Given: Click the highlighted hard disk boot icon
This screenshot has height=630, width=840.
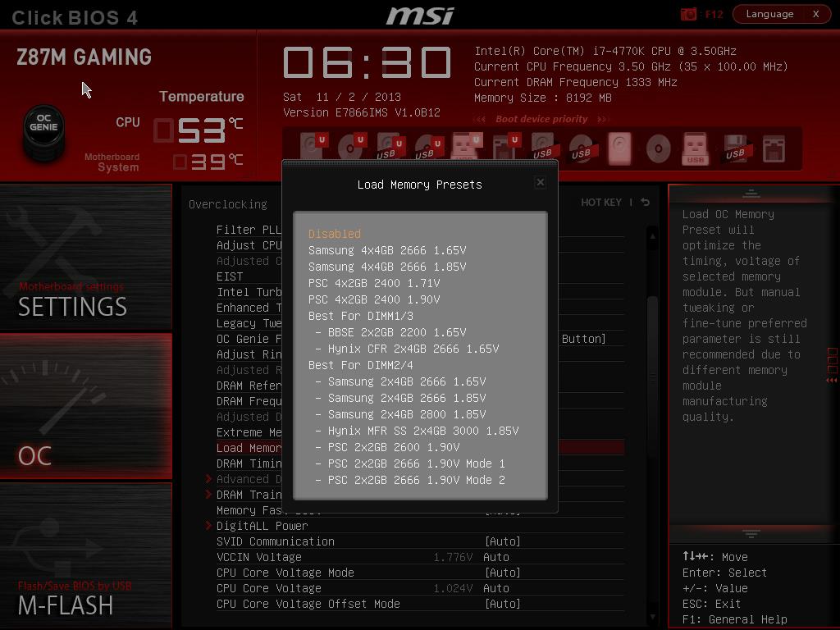Looking at the screenshot, I should (619, 149).
